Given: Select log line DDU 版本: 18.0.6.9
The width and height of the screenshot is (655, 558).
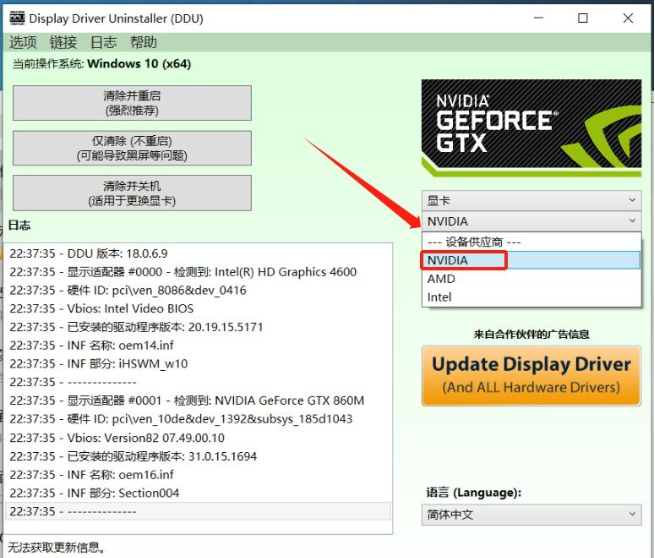Looking at the screenshot, I should (x=198, y=254).
